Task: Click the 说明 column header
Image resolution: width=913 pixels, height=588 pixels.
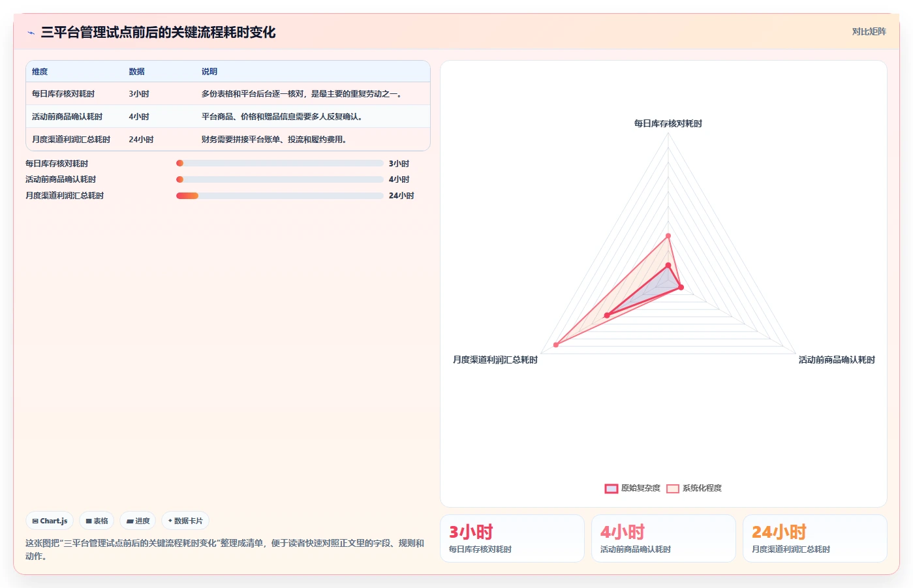Action: (209, 72)
